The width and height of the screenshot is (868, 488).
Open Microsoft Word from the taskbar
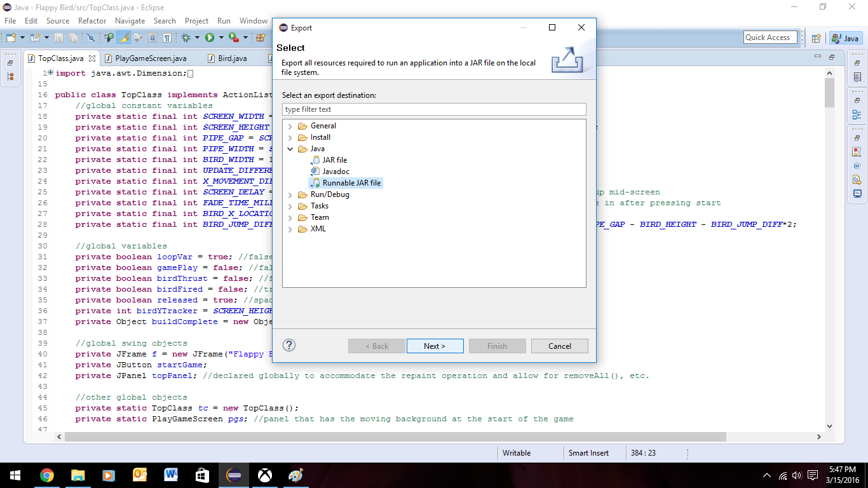tap(171, 475)
